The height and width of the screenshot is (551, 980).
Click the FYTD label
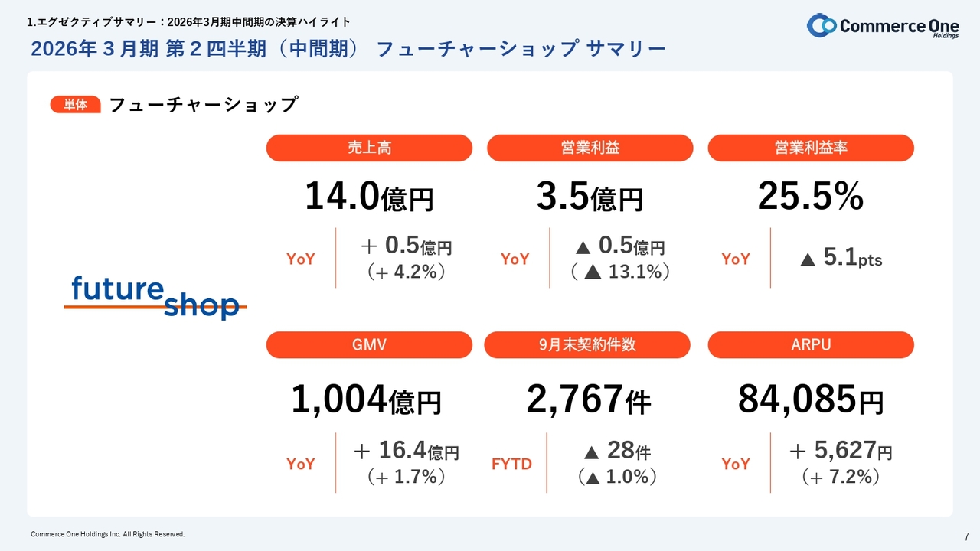click(511, 464)
